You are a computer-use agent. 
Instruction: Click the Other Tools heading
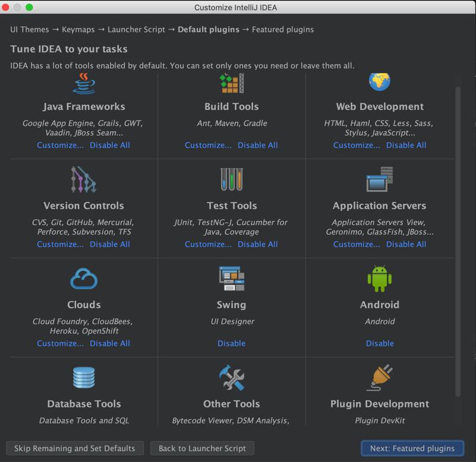(x=232, y=404)
